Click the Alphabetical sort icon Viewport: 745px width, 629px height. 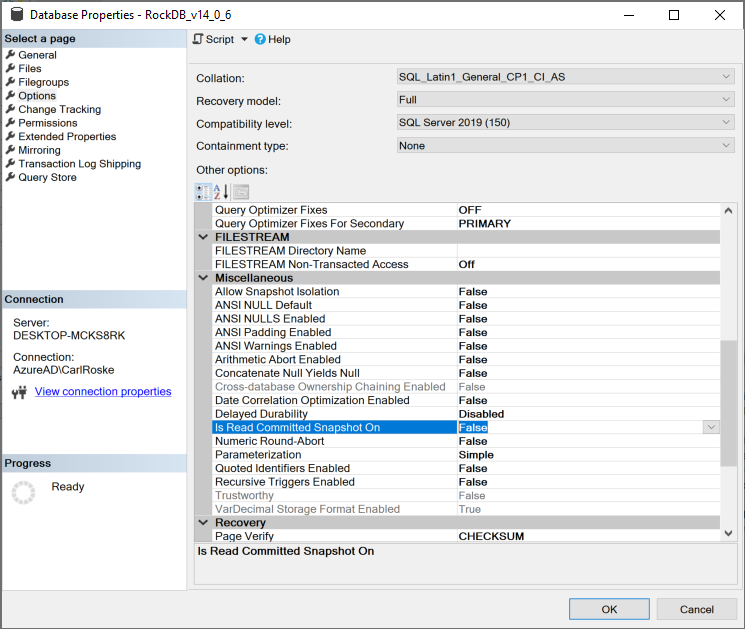click(221, 192)
